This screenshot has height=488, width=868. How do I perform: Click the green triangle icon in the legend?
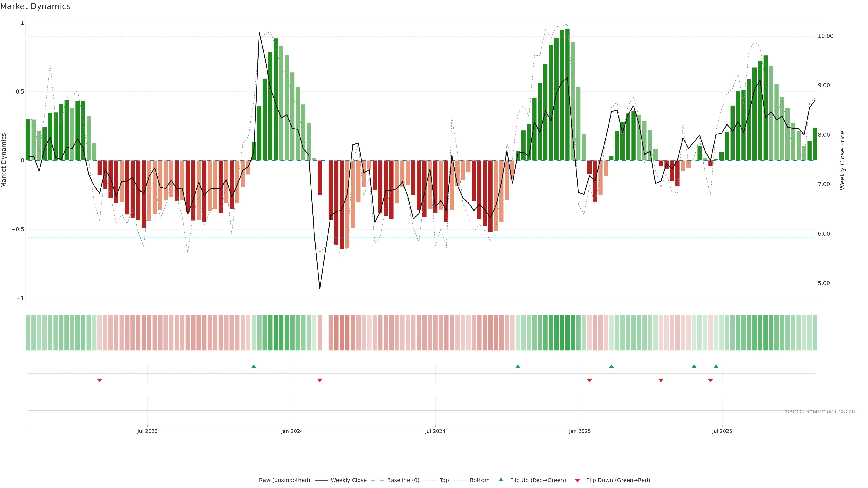coord(501,480)
